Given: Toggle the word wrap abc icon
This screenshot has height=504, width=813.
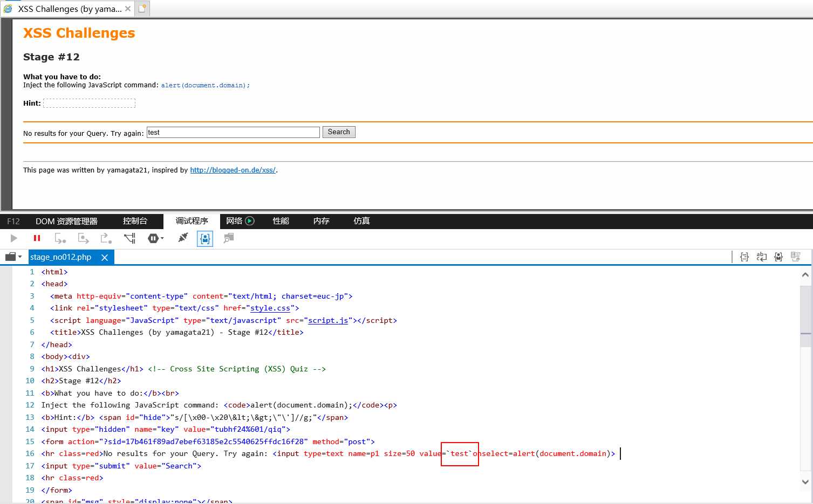Looking at the screenshot, I should click(761, 257).
